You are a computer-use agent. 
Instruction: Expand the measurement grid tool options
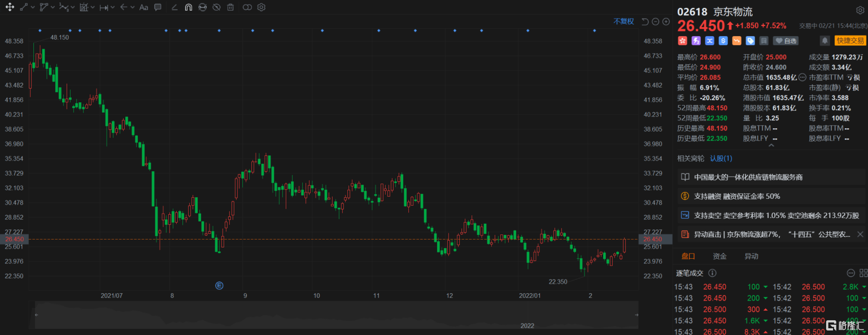tap(93, 8)
